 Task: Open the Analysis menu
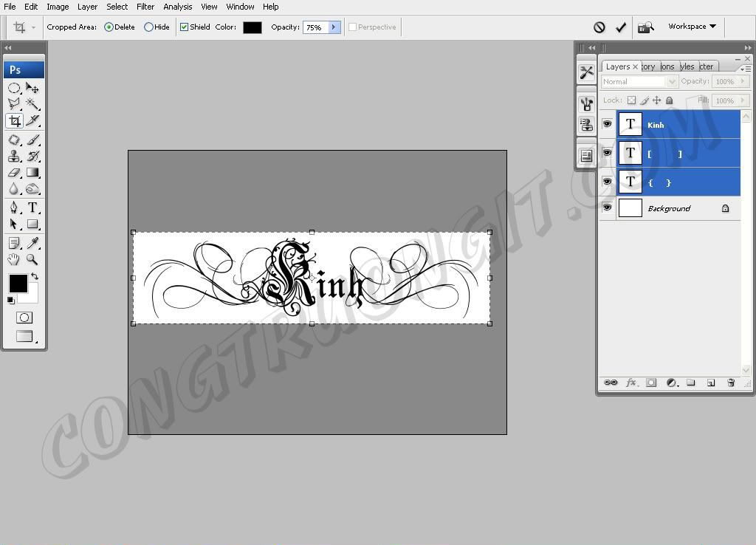pyautogui.click(x=177, y=7)
